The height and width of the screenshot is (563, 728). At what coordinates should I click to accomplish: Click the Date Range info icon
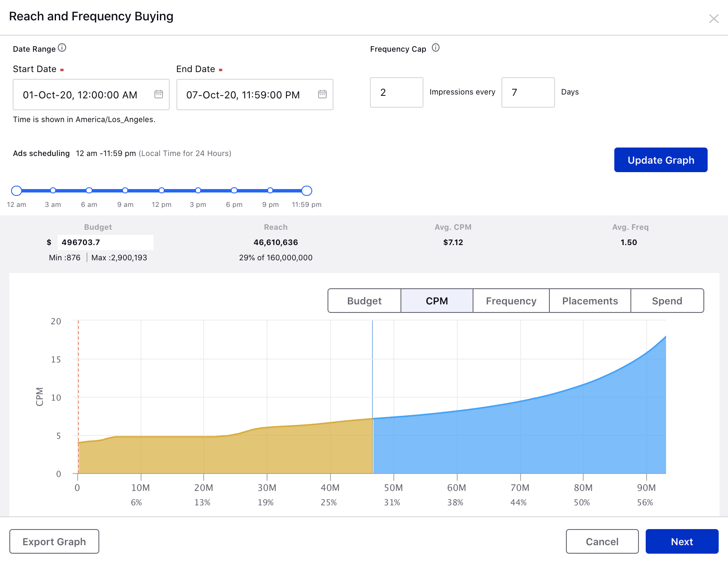pyautogui.click(x=62, y=47)
